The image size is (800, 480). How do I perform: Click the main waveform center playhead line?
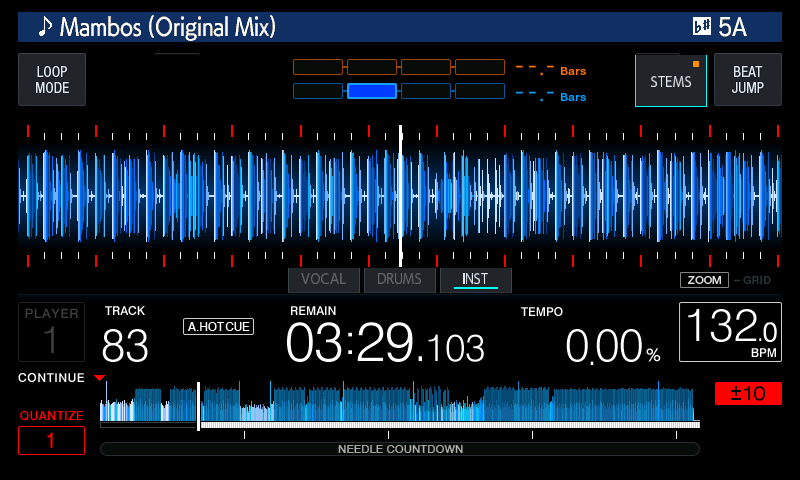401,196
